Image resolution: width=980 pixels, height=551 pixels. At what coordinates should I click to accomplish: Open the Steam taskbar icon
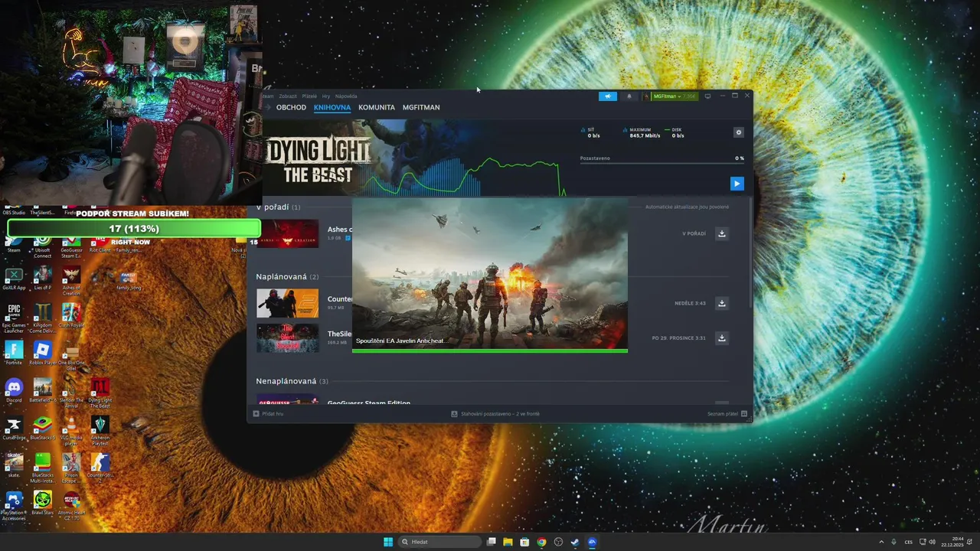click(575, 542)
